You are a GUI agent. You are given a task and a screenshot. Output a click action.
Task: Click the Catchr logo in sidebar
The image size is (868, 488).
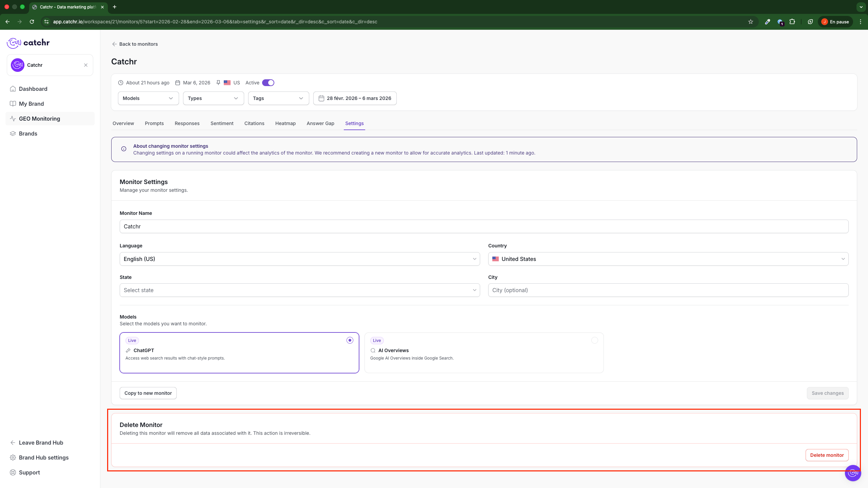(x=28, y=43)
